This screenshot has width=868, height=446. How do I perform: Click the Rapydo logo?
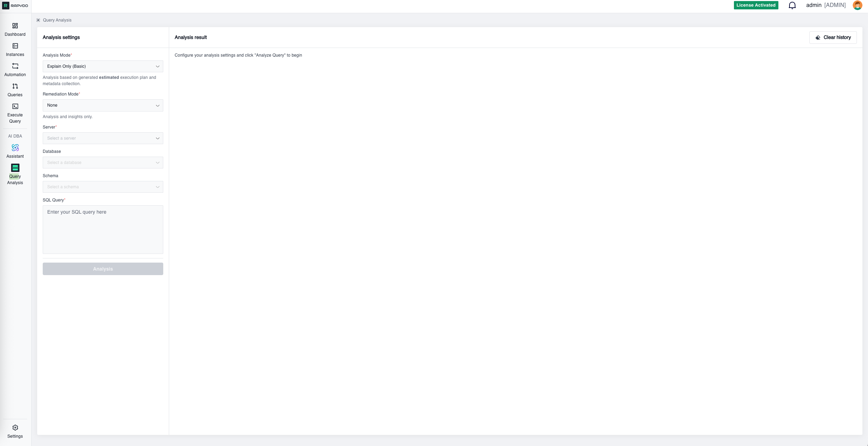[15, 5]
